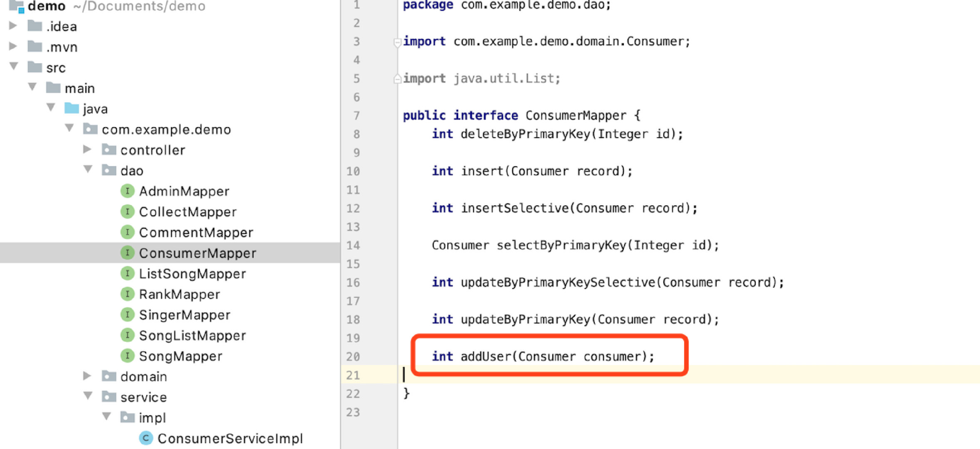Click the com.example.demo package icon
Screen dimensions: 980x449
pyautogui.click(x=90, y=129)
